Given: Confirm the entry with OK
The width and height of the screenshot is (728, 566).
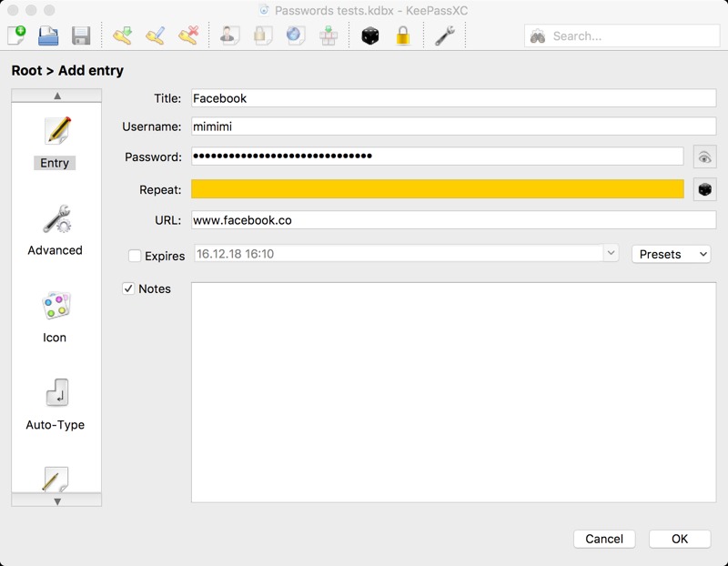Looking at the screenshot, I should pyautogui.click(x=679, y=539).
